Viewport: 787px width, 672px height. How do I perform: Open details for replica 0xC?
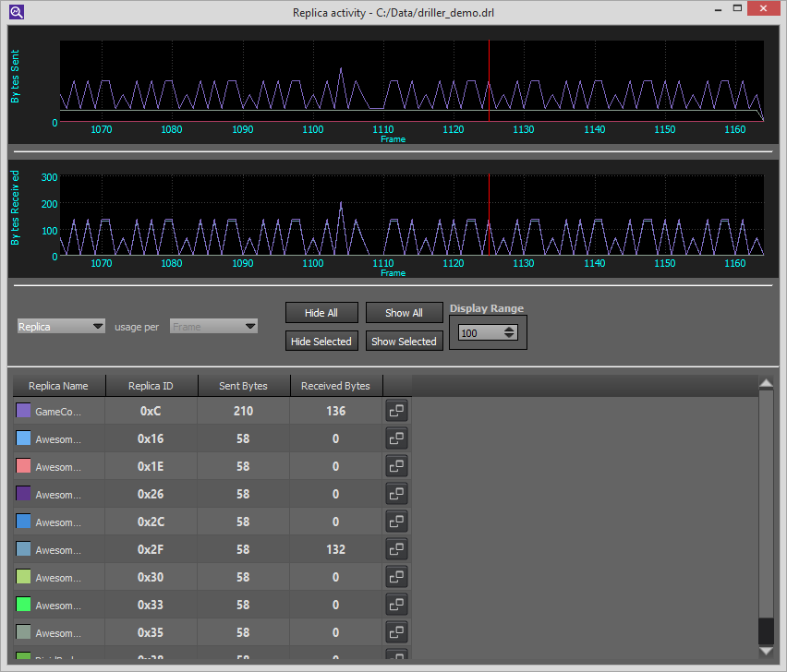coord(396,411)
